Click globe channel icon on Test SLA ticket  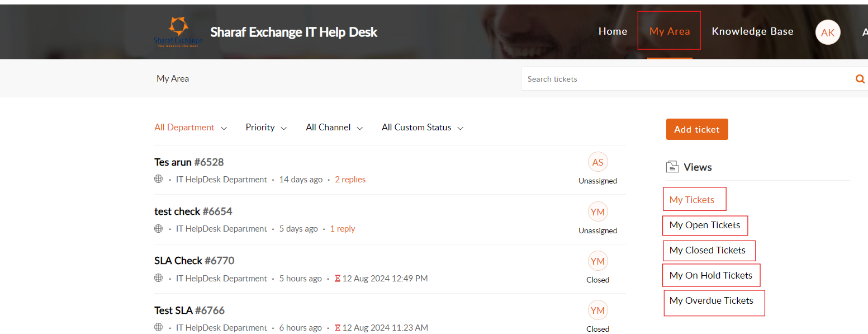point(158,327)
